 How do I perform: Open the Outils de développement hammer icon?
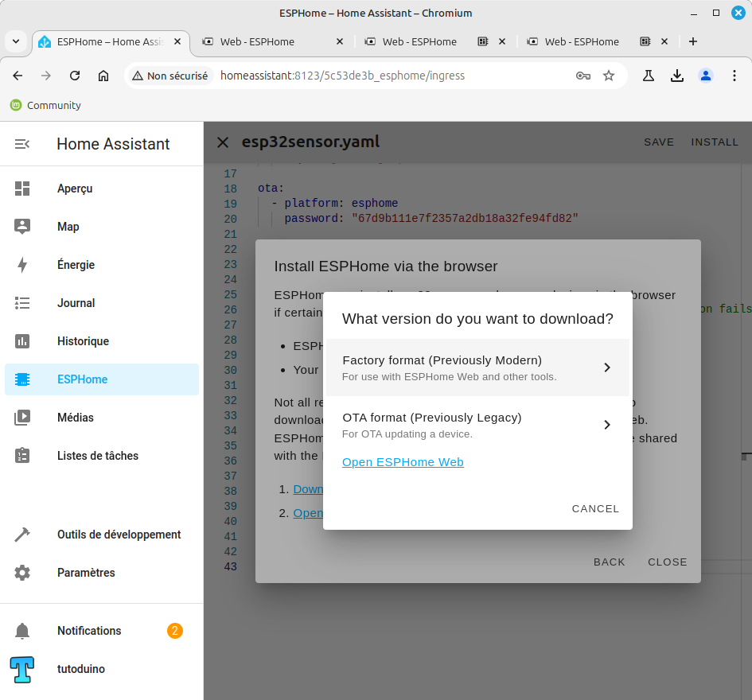pos(22,535)
